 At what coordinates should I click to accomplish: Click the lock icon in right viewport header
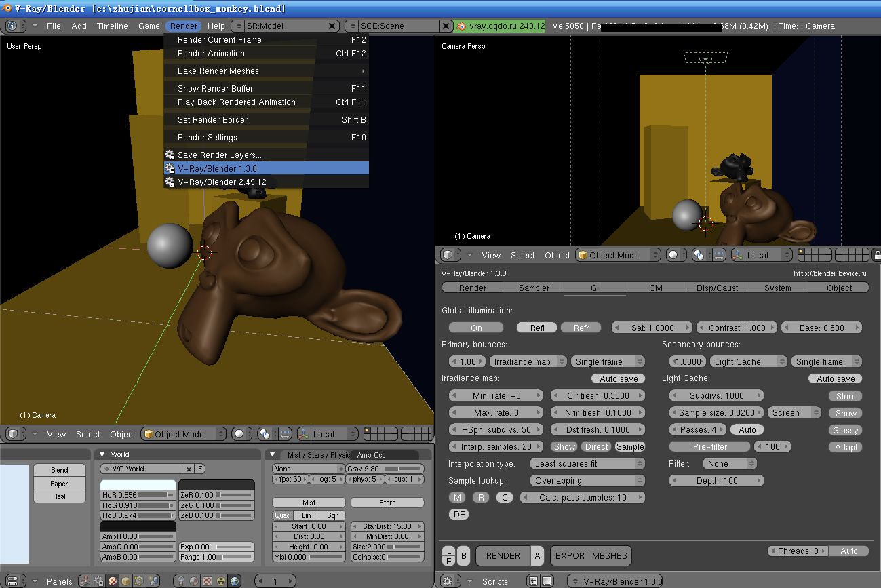point(878,255)
